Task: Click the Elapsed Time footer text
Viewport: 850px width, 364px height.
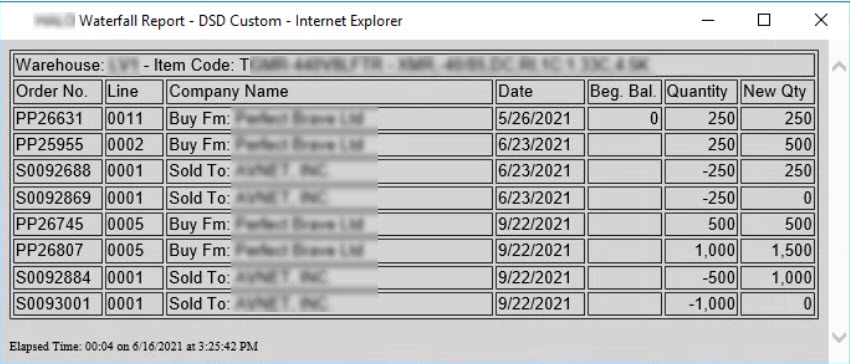Action: point(133,346)
